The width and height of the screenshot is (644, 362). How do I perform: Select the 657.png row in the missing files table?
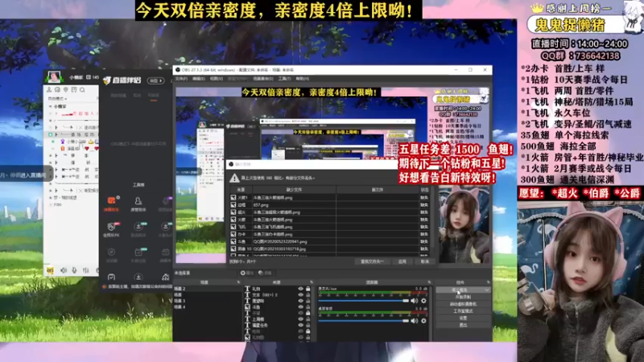coord(328,205)
